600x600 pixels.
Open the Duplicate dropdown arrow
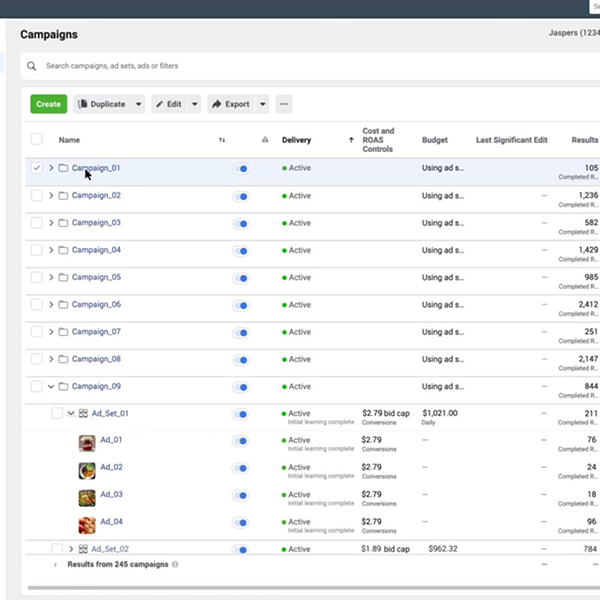pyautogui.click(x=138, y=104)
